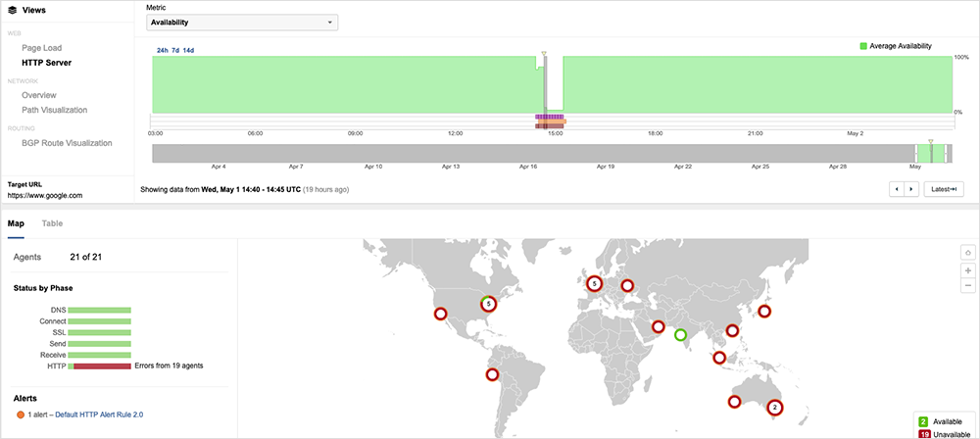Open the Default HTTP Alert Rule 2.0 link
Screen dimensions: 980x439
(x=99, y=415)
